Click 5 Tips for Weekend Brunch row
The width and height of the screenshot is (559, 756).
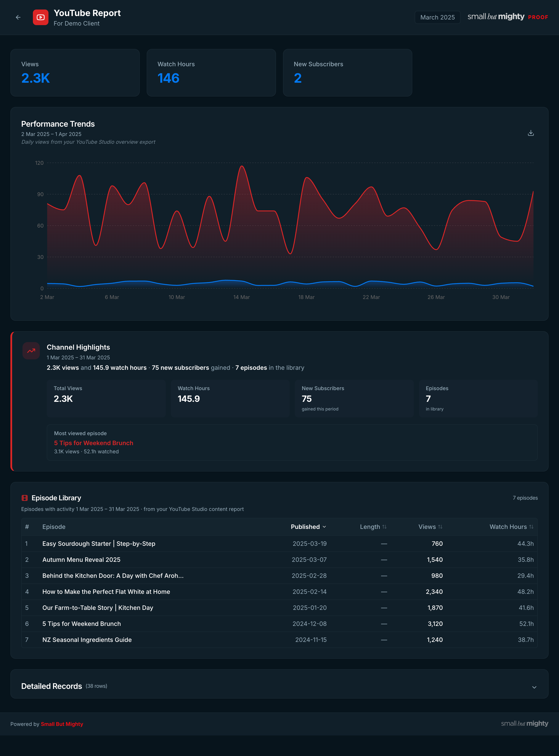[279, 624]
